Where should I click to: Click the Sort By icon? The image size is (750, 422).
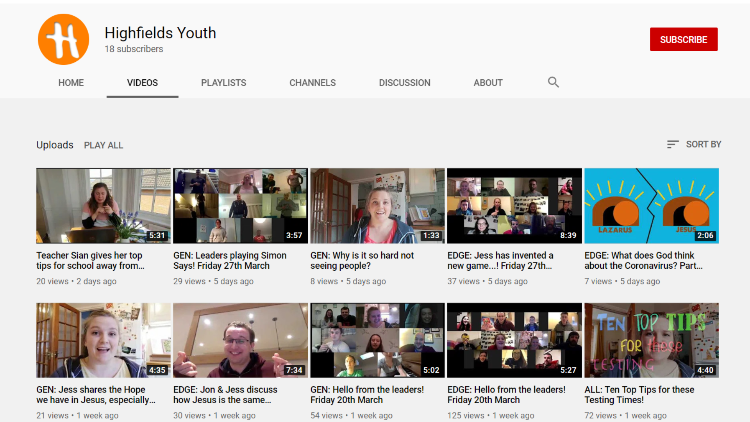[673, 145]
